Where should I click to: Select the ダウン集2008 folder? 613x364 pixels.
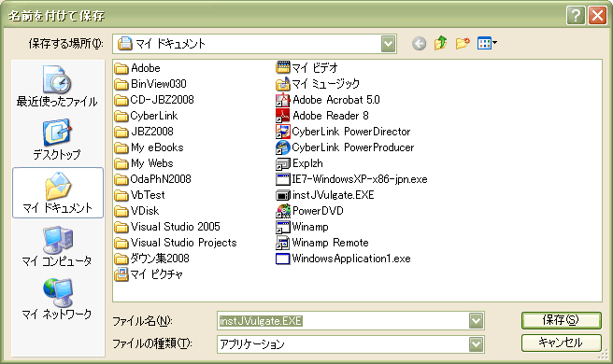152,259
